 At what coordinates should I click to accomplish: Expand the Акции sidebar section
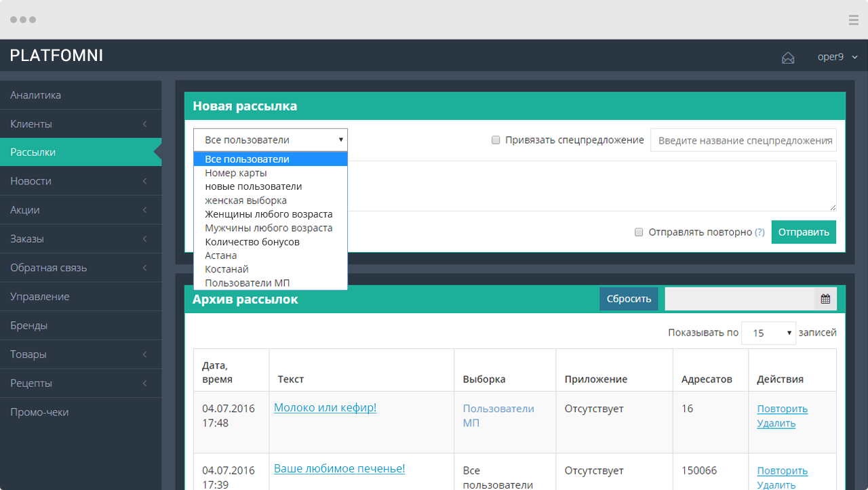point(81,210)
